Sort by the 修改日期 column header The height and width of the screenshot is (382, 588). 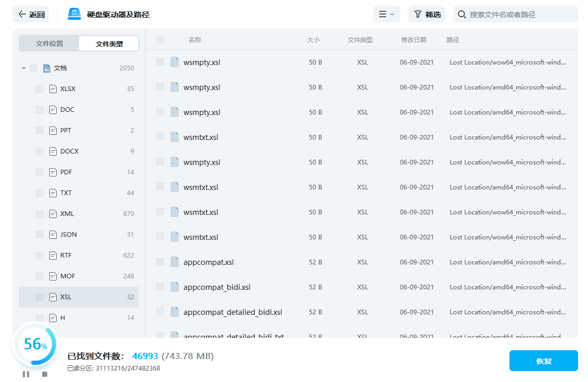coord(413,40)
